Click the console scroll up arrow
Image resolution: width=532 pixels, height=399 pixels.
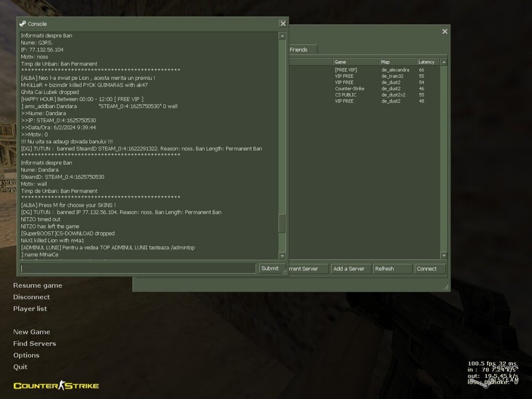click(282, 36)
